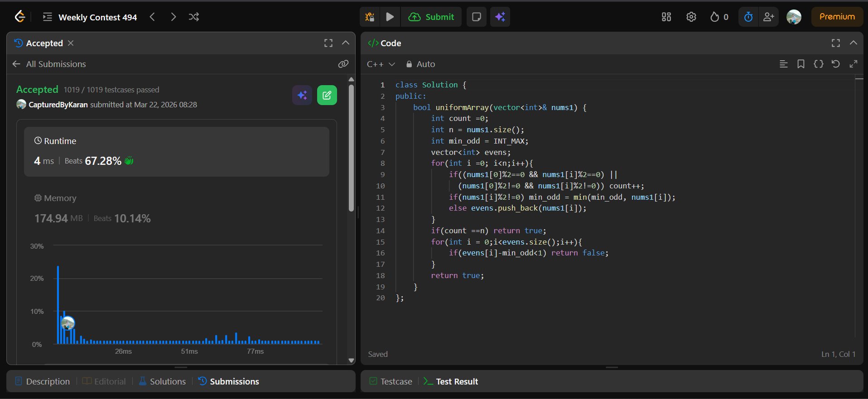868x399 pixels.
Task: Collapse the Accepted panel with chevron
Action: pyautogui.click(x=346, y=43)
